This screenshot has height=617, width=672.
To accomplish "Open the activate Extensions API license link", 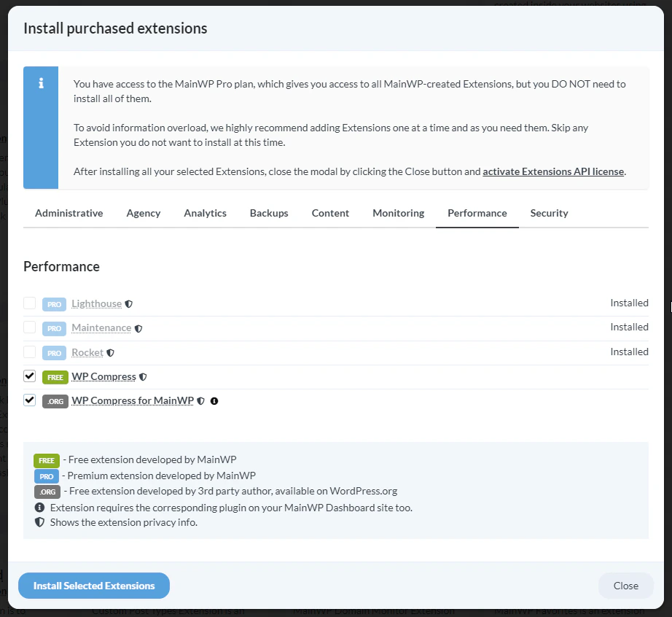I will click(553, 171).
